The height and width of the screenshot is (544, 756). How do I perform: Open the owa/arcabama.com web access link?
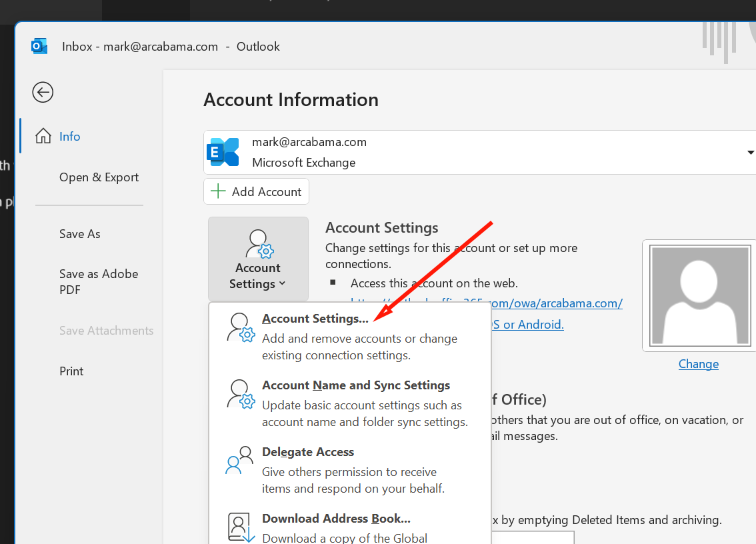(557, 303)
